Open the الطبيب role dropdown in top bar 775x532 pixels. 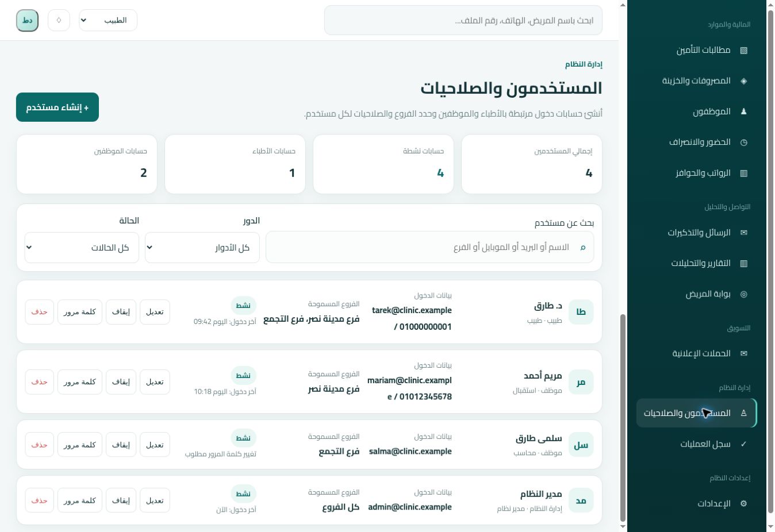click(108, 20)
